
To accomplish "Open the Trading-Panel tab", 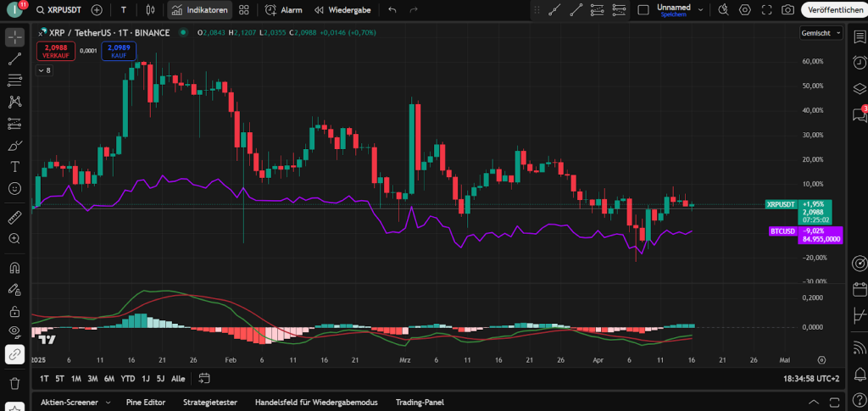I will pos(420,403).
